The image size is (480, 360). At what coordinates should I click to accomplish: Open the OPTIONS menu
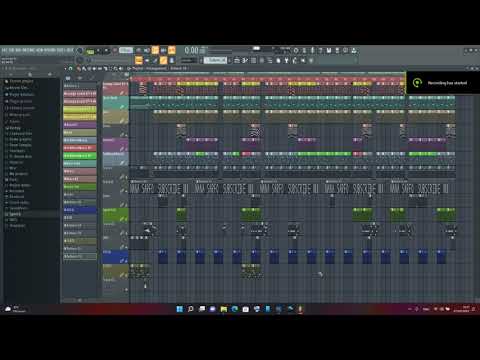[50, 50]
